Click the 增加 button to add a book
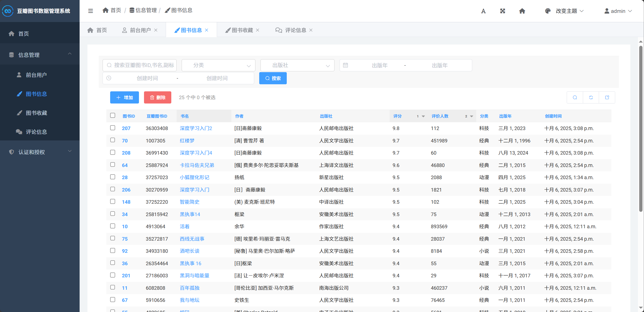 (x=124, y=97)
